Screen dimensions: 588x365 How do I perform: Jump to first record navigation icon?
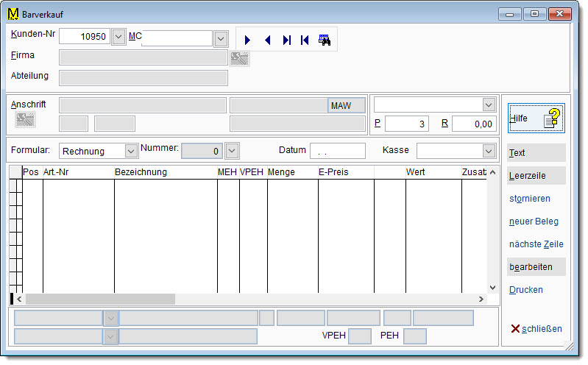click(305, 40)
